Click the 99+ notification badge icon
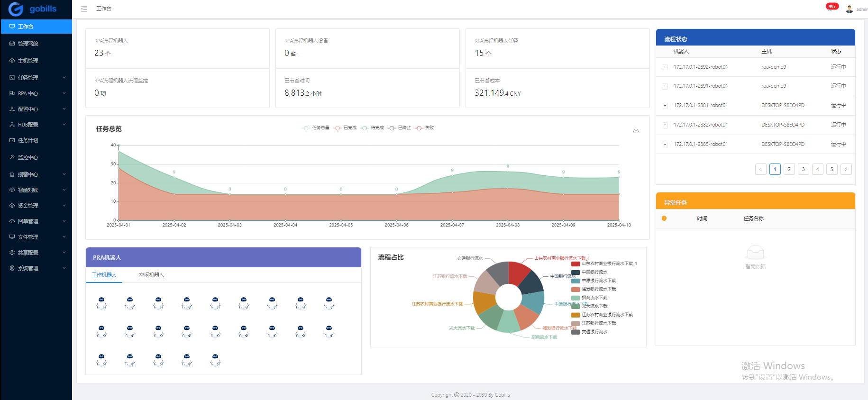 pyautogui.click(x=831, y=7)
